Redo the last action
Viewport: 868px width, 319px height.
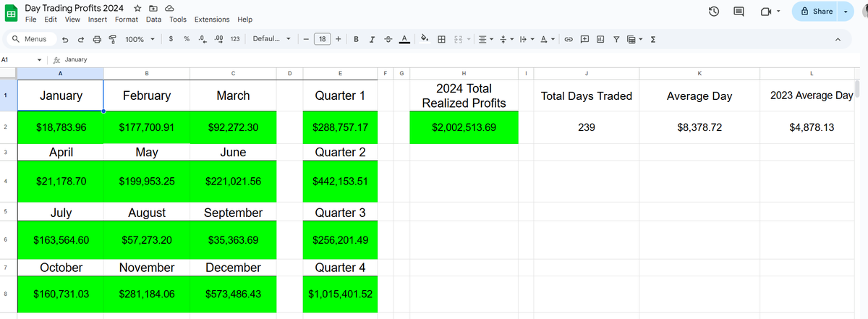81,39
